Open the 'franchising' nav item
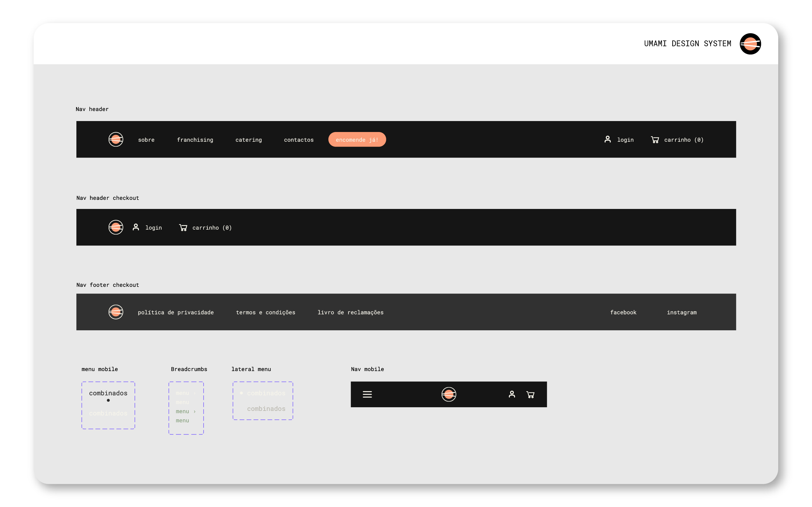Screen dimensions: 812x507 coord(195,140)
